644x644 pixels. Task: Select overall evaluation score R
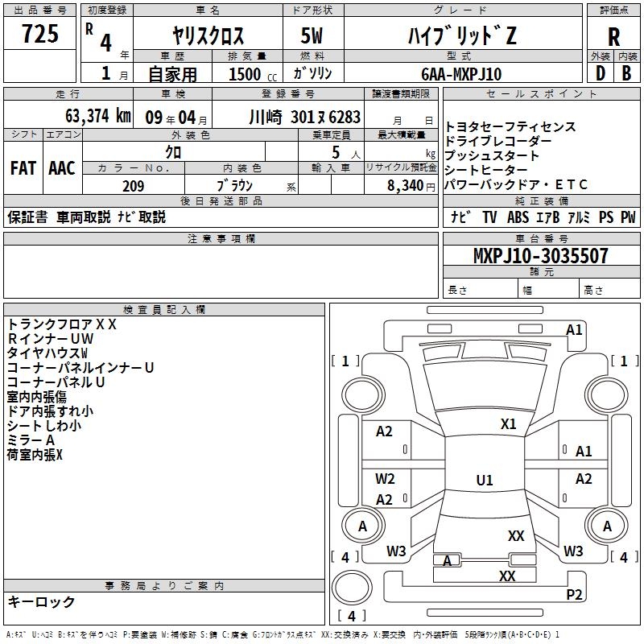[x=613, y=37]
